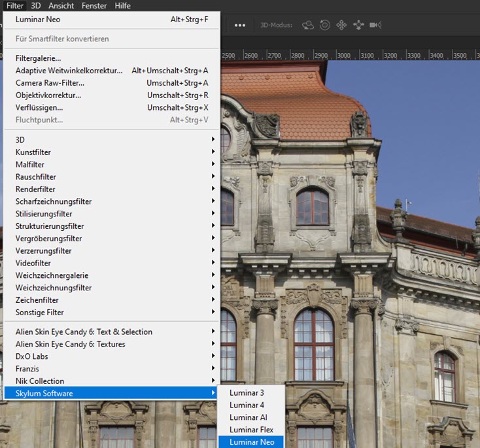This screenshot has height=448, width=480.
Task: Open the Ansicht menu
Action: pyautogui.click(x=61, y=5)
